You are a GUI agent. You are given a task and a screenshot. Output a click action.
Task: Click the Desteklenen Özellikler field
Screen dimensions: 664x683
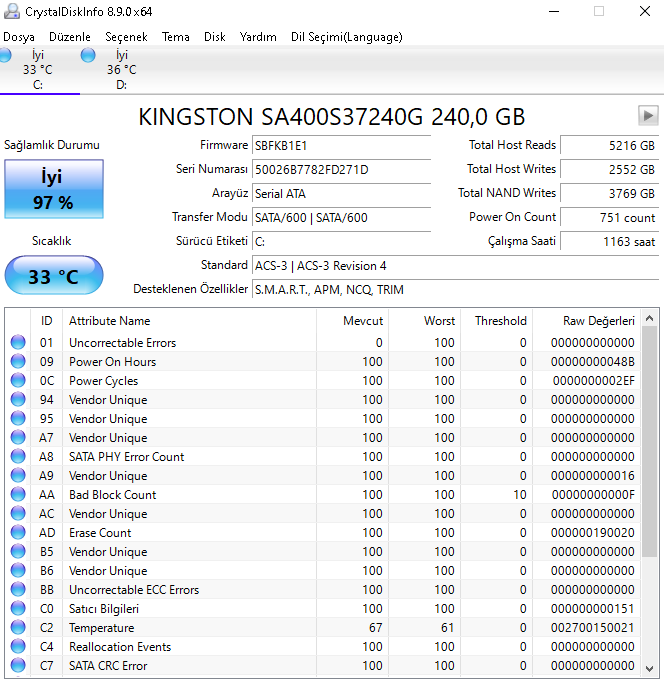point(455,289)
